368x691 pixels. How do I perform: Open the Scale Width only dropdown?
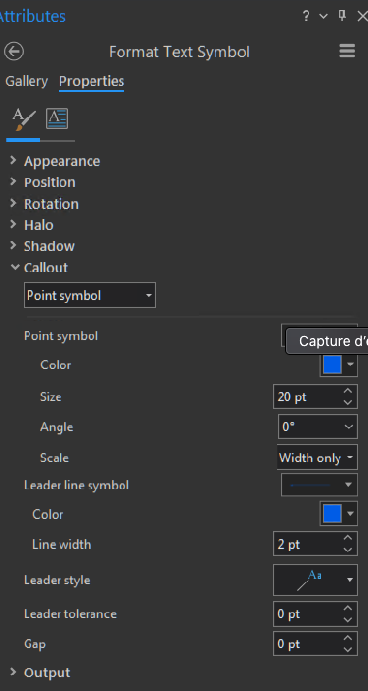pyautogui.click(x=317, y=457)
